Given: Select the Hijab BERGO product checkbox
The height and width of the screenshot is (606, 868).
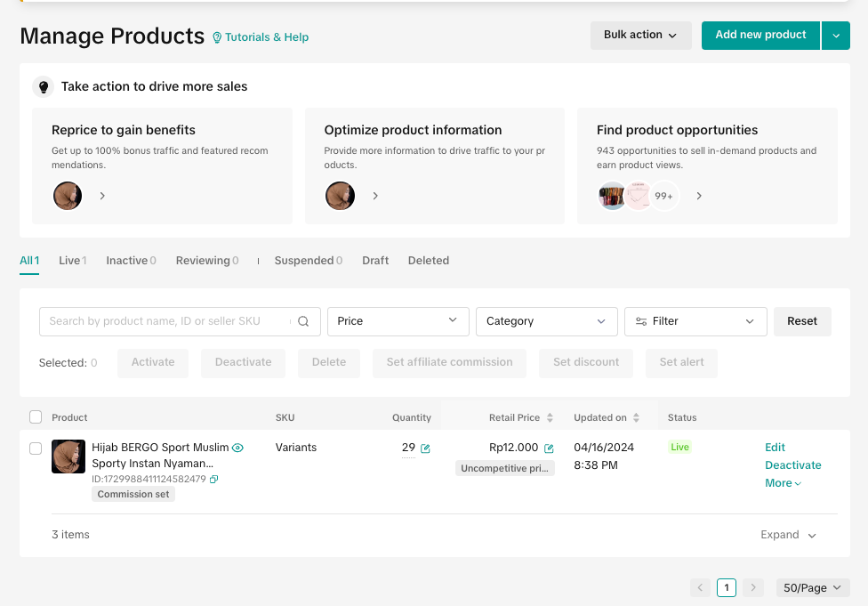Looking at the screenshot, I should point(36,448).
